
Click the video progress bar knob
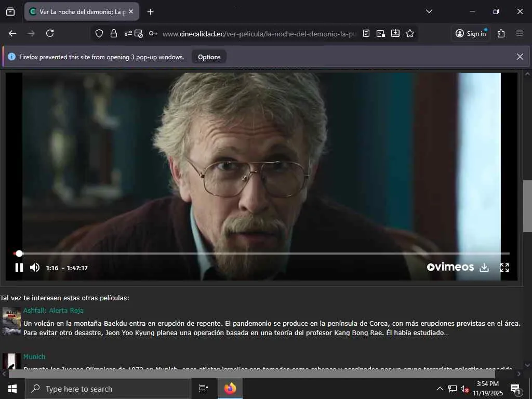pos(19,254)
